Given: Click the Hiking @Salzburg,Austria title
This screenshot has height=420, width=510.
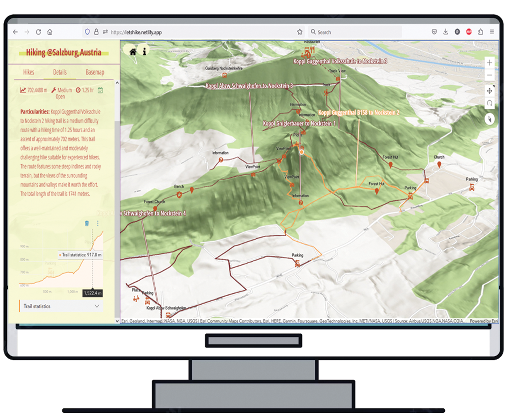Looking at the screenshot, I should [64, 52].
